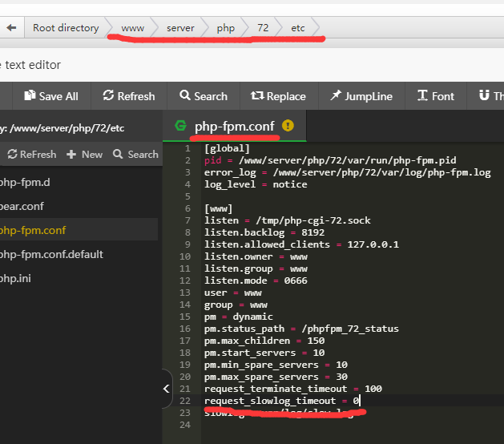Open the Font settings in toolbar
The height and width of the screenshot is (444, 504).
tap(435, 96)
